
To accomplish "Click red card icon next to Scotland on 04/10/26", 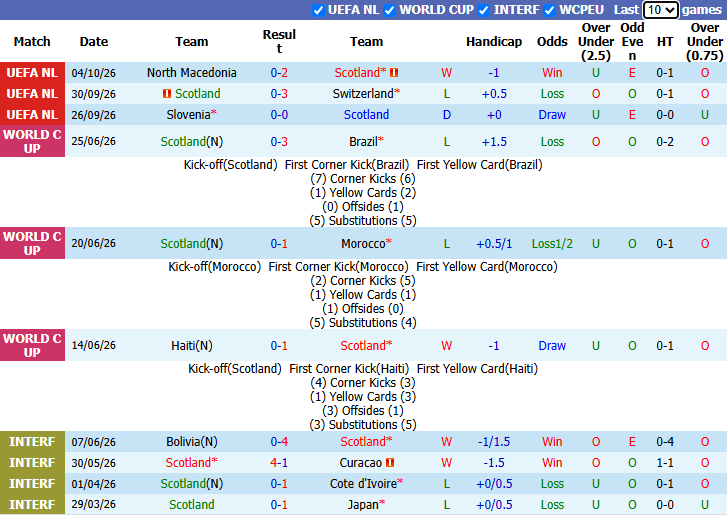I will click(394, 73).
